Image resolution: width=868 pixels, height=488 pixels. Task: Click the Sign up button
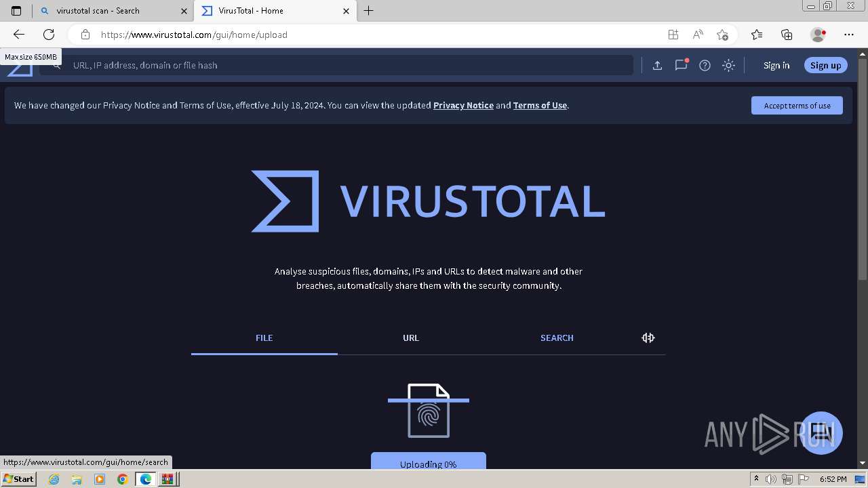(825, 65)
